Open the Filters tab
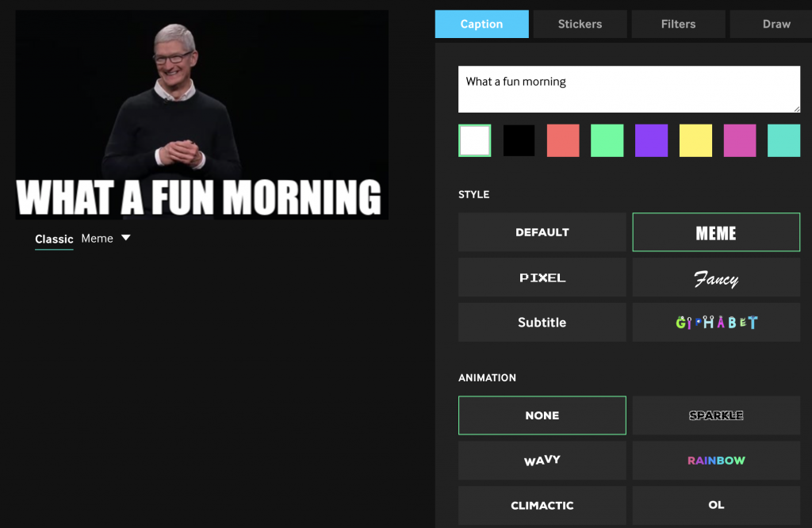The image size is (812, 528). click(x=678, y=24)
